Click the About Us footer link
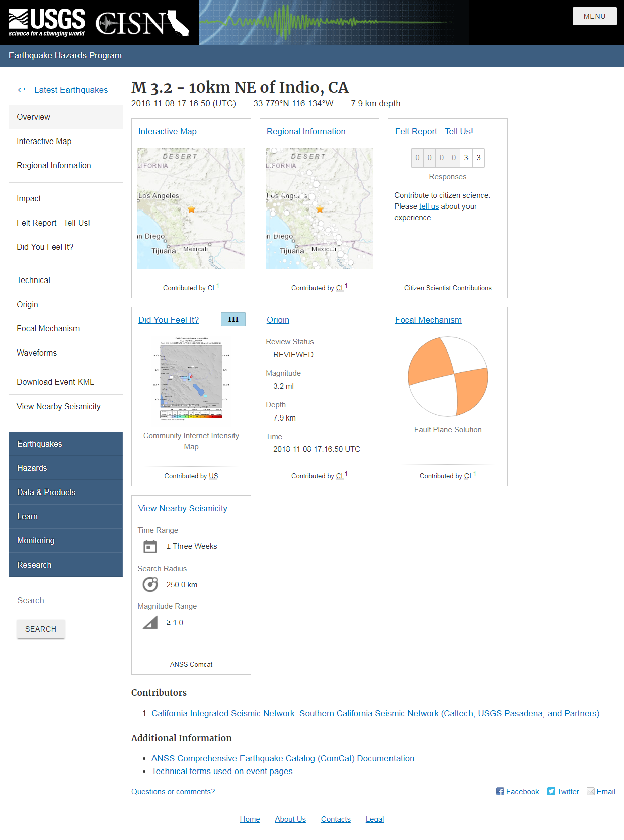 coord(290,819)
